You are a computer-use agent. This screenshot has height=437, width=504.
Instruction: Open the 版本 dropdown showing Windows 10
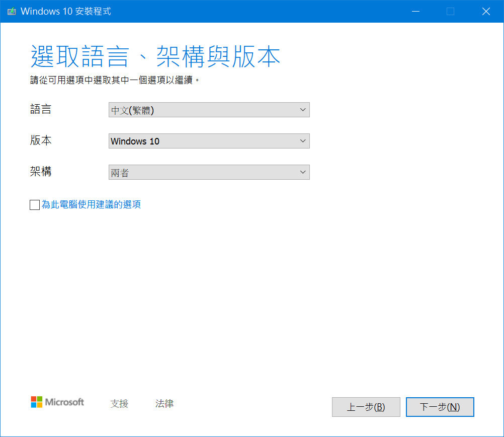tap(209, 141)
